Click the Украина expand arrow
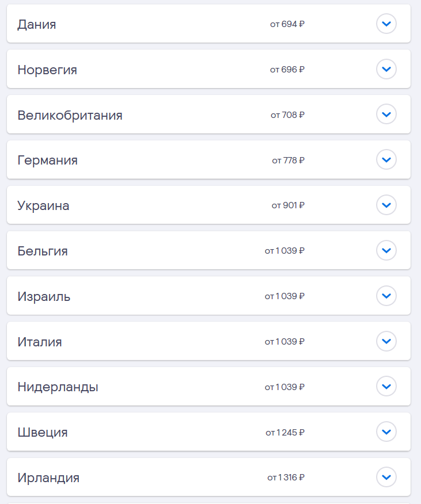 click(x=386, y=205)
